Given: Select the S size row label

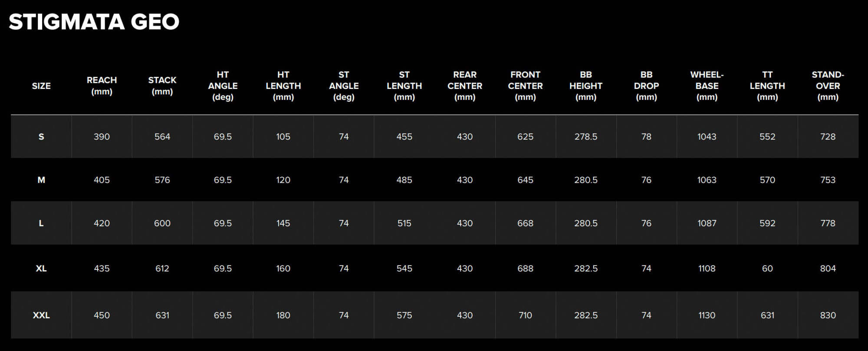Looking at the screenshot, I should coord(41,137).
